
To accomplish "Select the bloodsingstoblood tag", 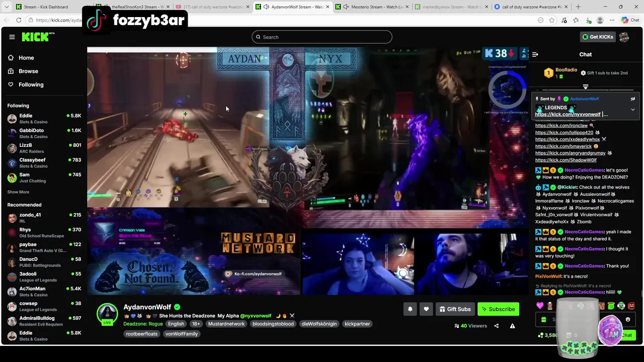I will (273, 324).
